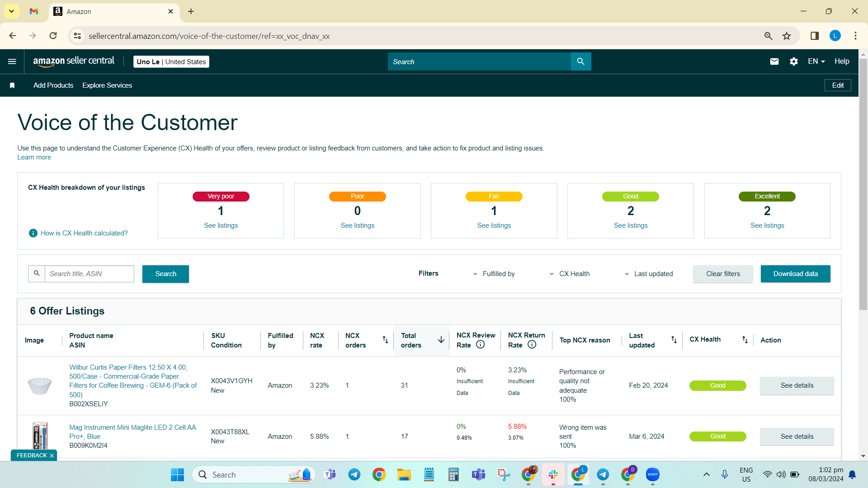Image resolution: width=868 pixels, height=488 pixels.
Task: Open the Windows Start menu
Action: 177,474
